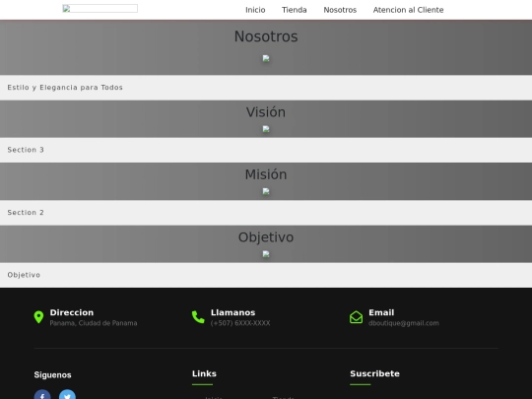
Task: Click the Siguenos footer heading
Action: 52,375
